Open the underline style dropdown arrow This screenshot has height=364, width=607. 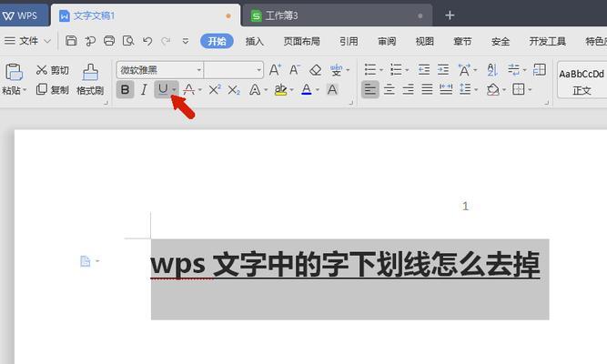tap(175, 90)
